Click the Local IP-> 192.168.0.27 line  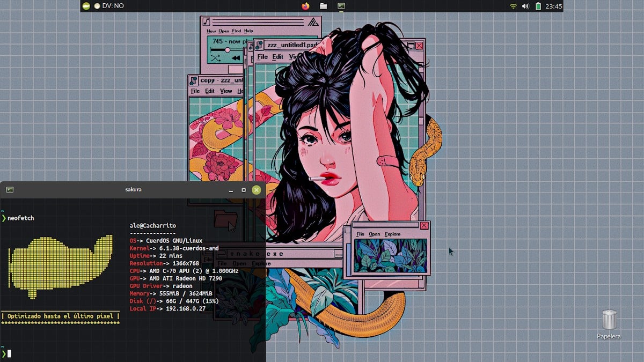tap(167, 308)
